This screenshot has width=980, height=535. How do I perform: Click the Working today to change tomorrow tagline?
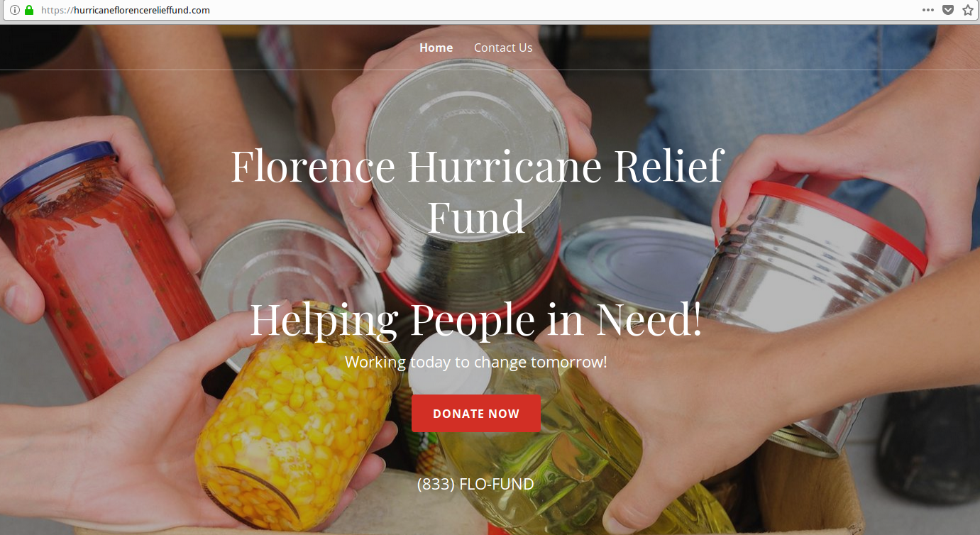476,362
